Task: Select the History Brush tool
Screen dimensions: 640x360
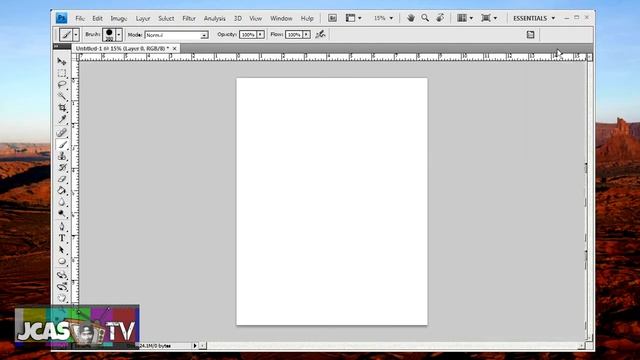Action: [62, 167]
